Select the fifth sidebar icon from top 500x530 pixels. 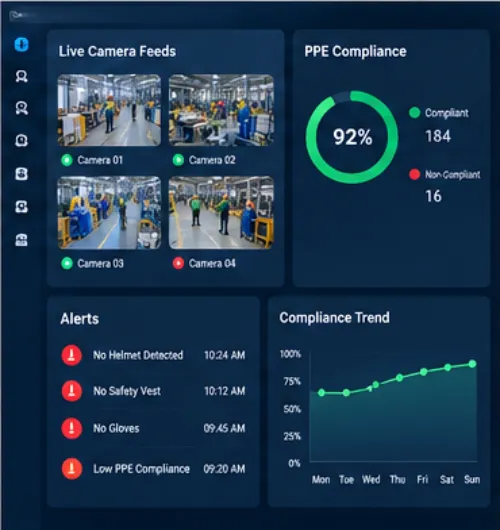click(22, 174)
